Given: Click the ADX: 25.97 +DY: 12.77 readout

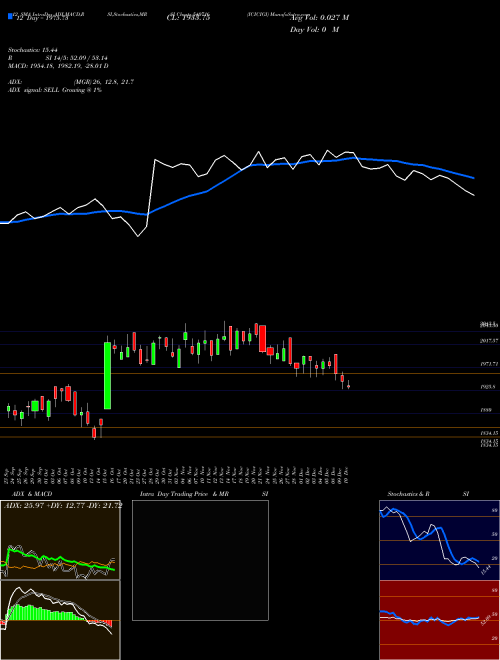Looking at the screenshot, I should 63,505.
